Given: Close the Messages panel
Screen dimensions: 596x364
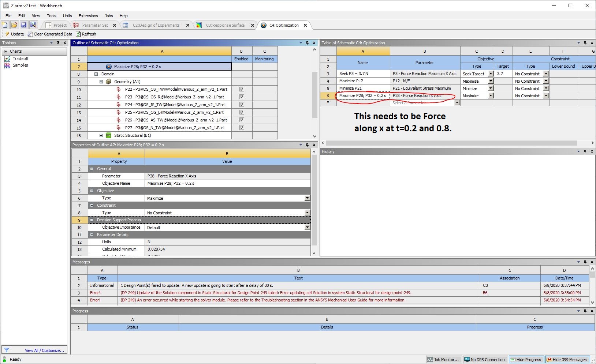Looking at the screenshot, I should tap(592, 262).
